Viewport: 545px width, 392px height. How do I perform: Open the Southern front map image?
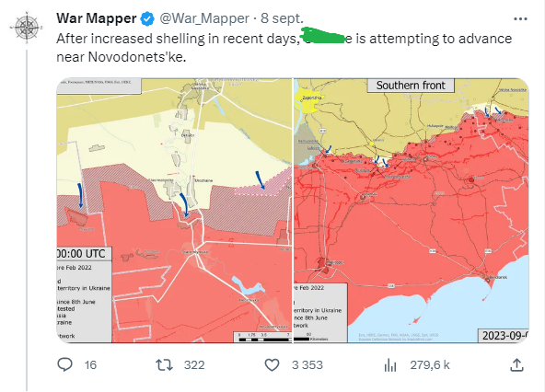[x=412, y=210]
